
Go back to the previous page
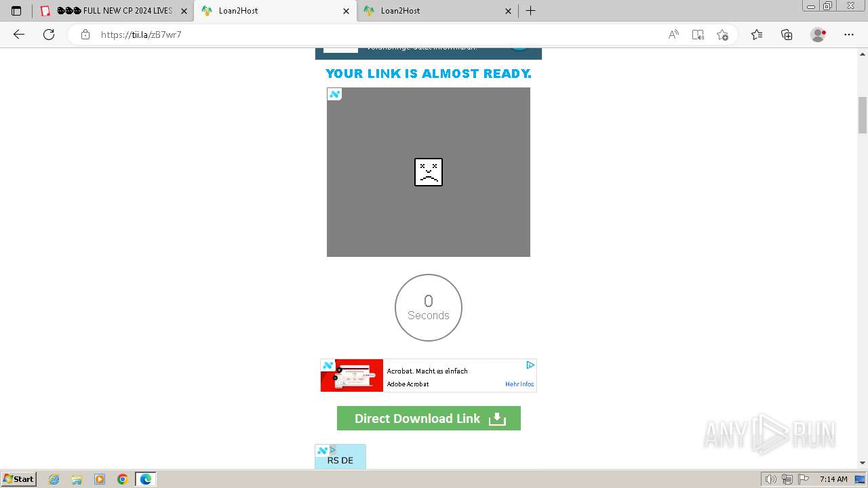pyautogui.click(x=19, y=35)
